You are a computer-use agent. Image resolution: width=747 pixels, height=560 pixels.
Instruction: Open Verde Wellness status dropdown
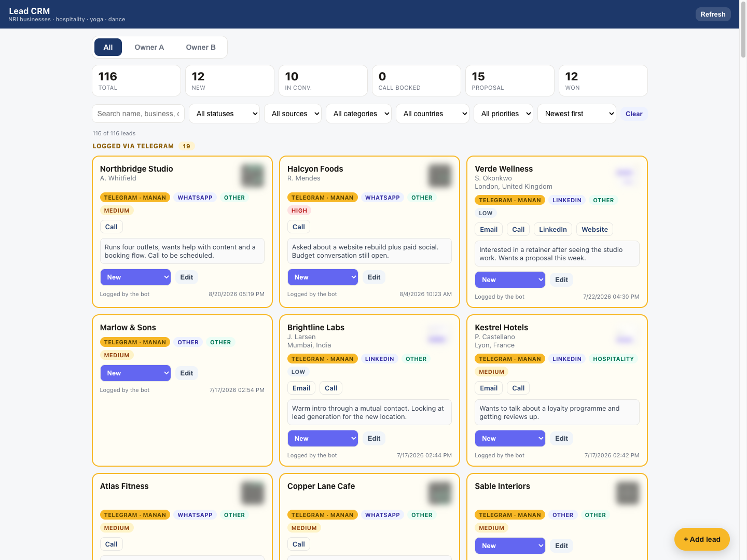pos(510,280)
